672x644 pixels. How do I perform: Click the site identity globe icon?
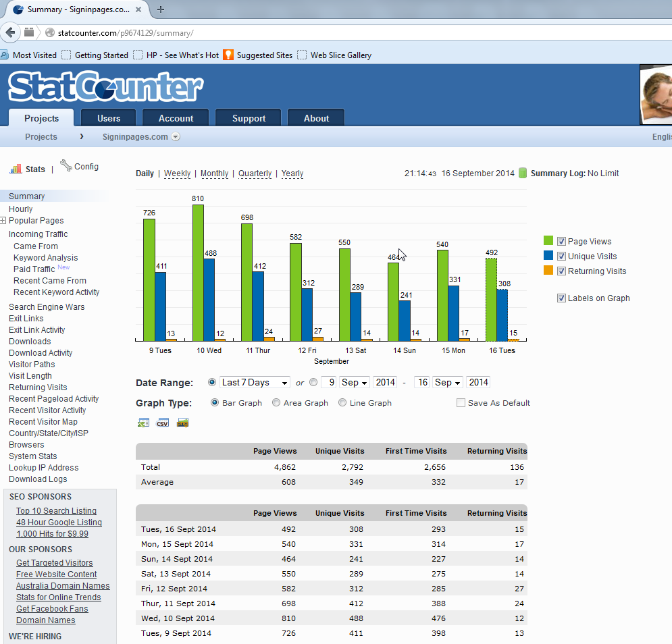point(50,32)
